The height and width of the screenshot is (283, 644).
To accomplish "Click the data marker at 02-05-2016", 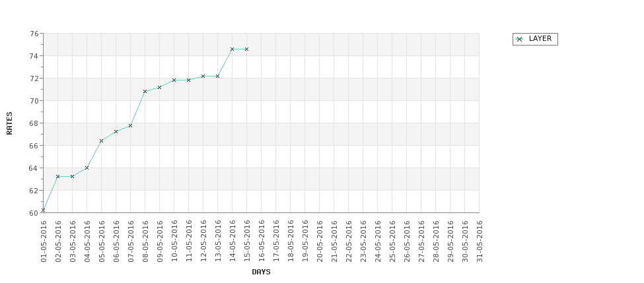I will pos(58,176).
